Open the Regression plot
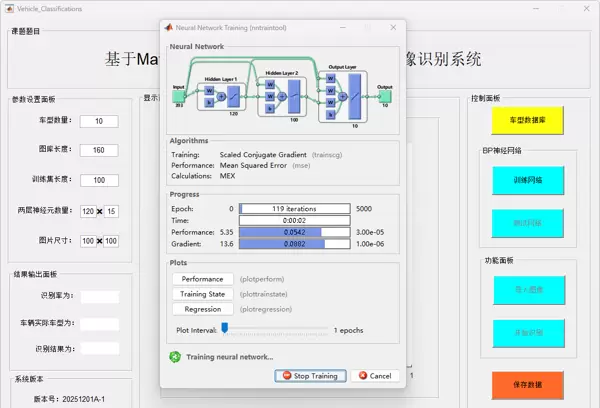The height and width of the screenshot is (408, 600). pos(202,309)
